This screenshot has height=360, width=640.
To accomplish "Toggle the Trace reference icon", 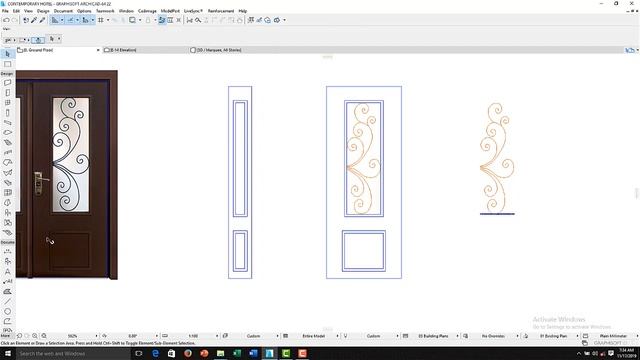I will point(132,20).
